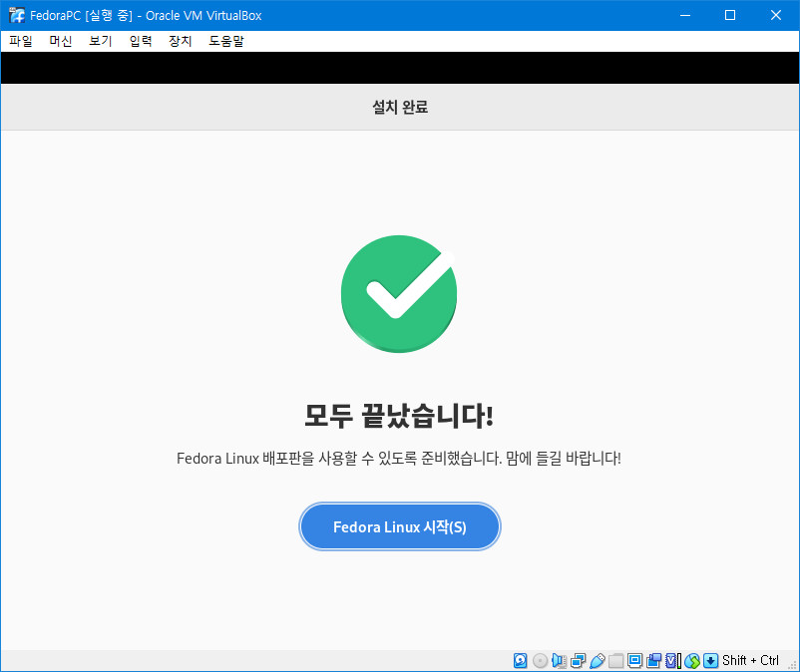
Task: Open the 장치 menu
Action: pyautogui.click(x=181, y=41)
